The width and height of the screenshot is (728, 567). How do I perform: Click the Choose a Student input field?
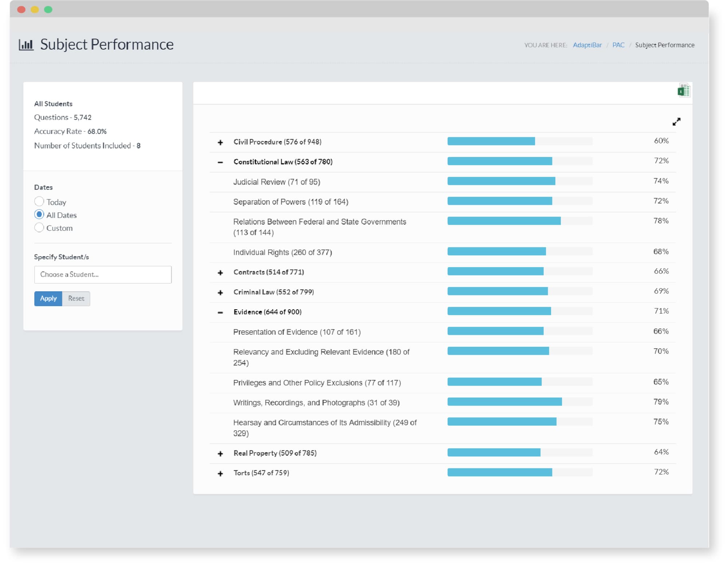[x=102, y=273]
